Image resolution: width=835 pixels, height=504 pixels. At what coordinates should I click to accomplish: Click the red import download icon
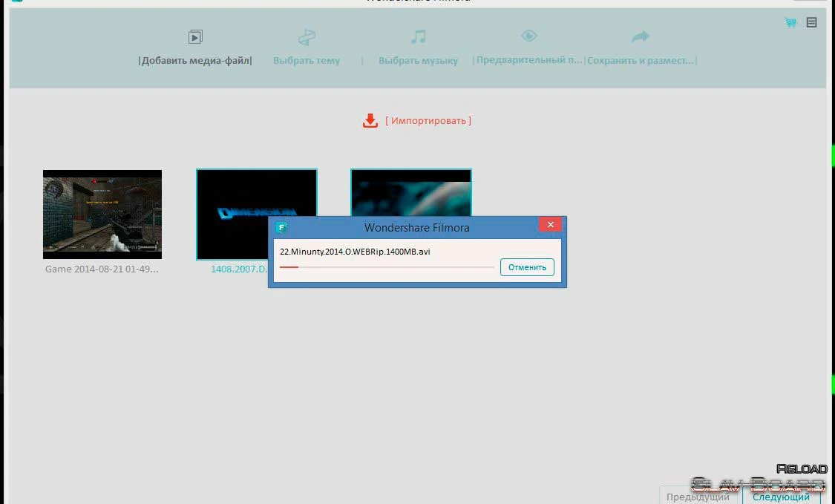pyautogui.click(x=370, y=120)
